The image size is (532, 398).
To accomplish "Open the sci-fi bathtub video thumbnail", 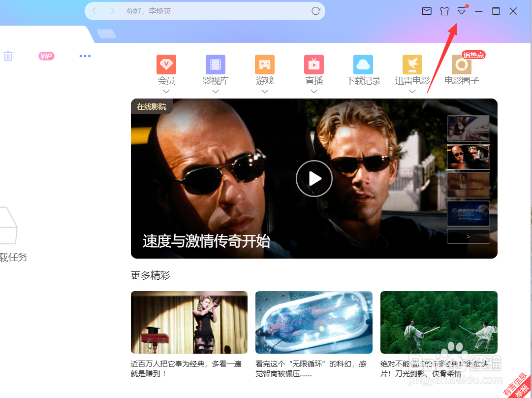I will (314, 322).
